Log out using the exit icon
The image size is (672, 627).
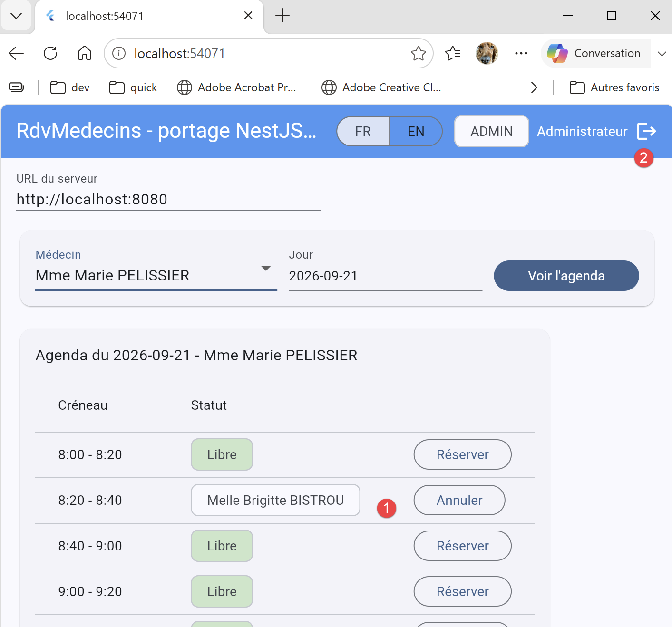click(x=646, y=131)
